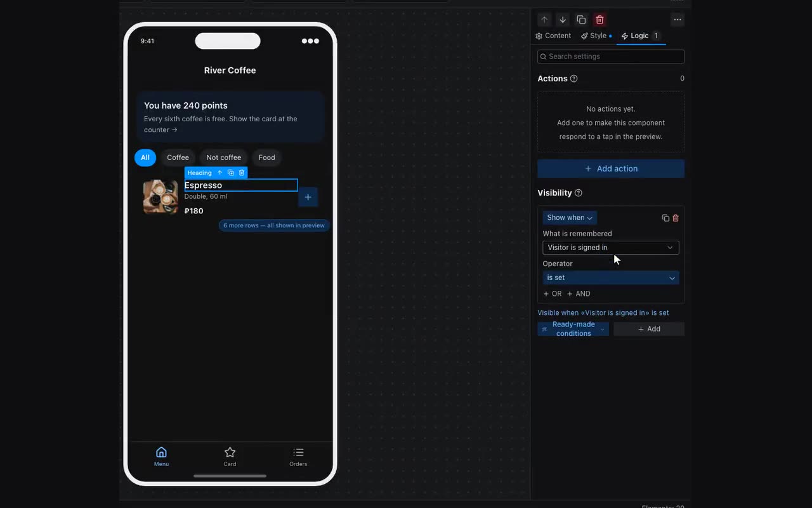
Task: Click the Add condition button
Action: 649,329
